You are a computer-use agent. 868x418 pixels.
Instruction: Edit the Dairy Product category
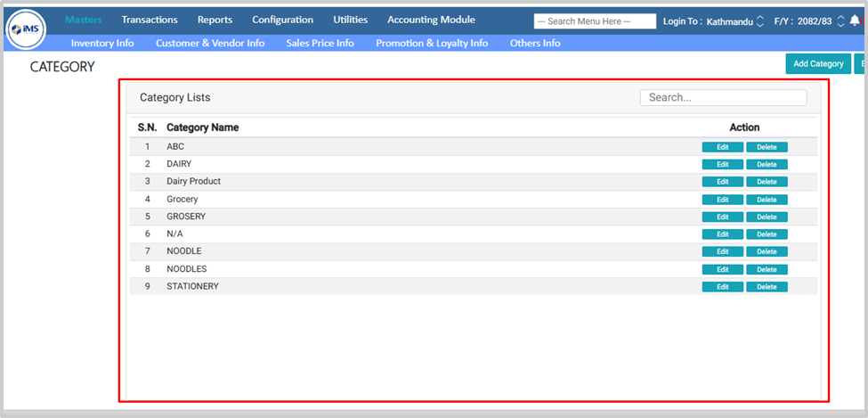click(x=722, y=182)
